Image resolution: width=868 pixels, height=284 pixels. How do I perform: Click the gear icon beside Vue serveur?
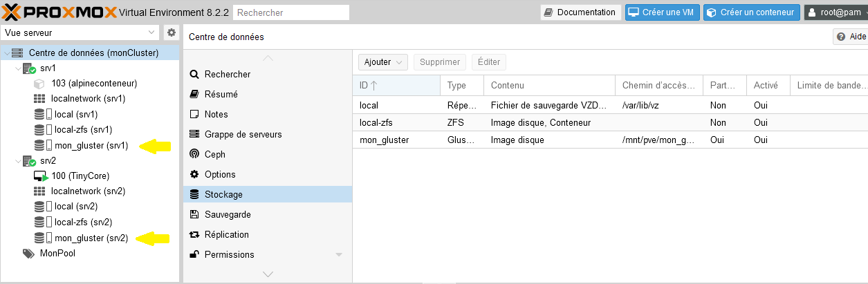172,32
